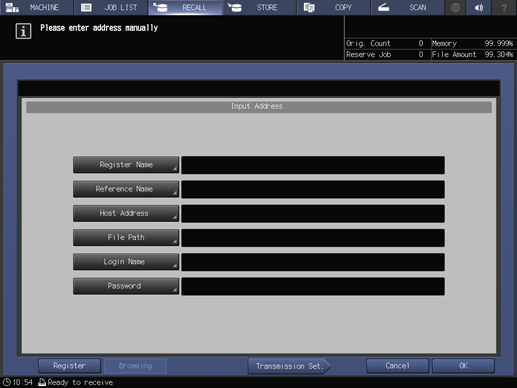Select the Host Address input field

pyautogui.click(x=313, y=214)
